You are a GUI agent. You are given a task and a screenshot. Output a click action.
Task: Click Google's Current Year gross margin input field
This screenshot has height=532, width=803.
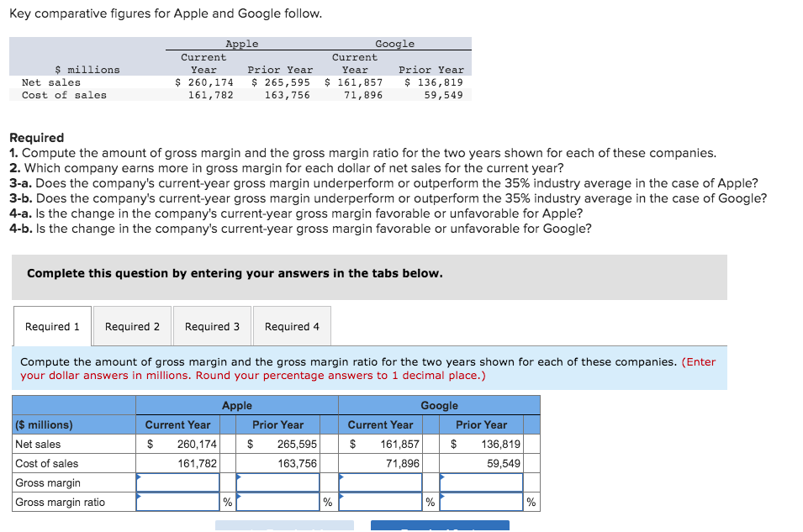[x=380, y=482]
